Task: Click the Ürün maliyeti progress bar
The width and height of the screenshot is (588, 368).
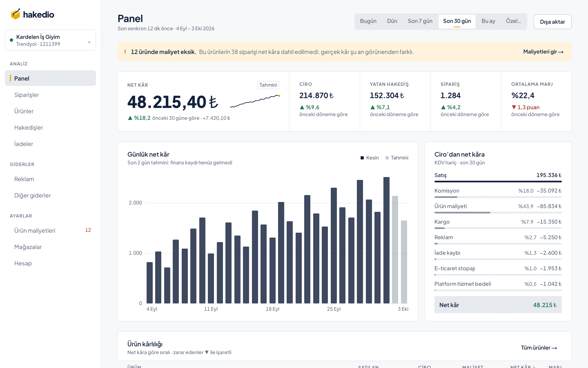Action: click(x=498, y=212)
